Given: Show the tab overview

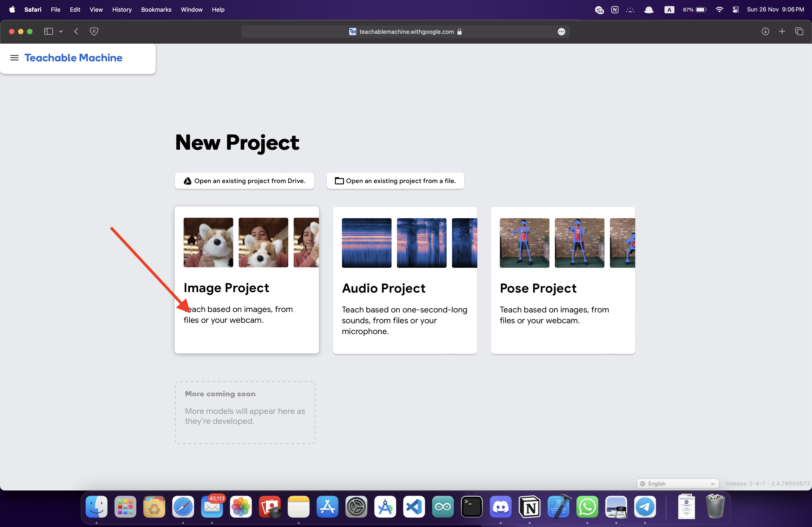Looking at the screenshot, I should (x=799, y=31).
